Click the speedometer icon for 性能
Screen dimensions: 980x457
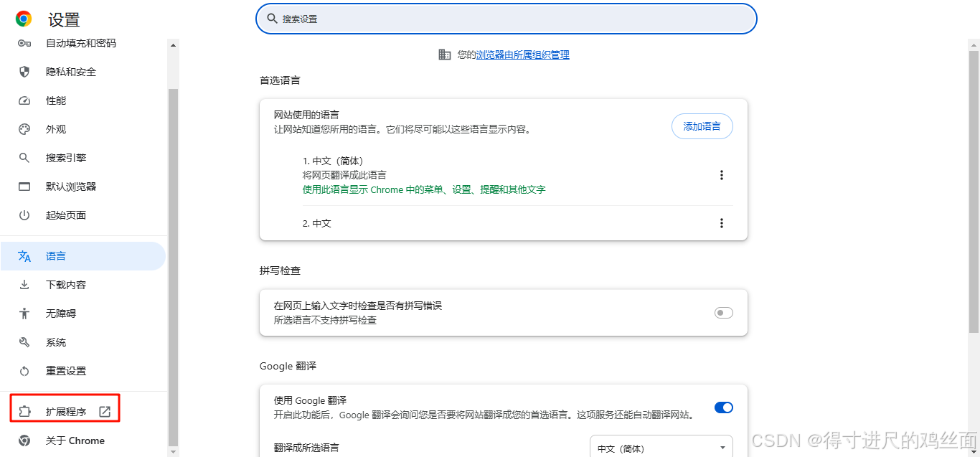tap(24, 100)
